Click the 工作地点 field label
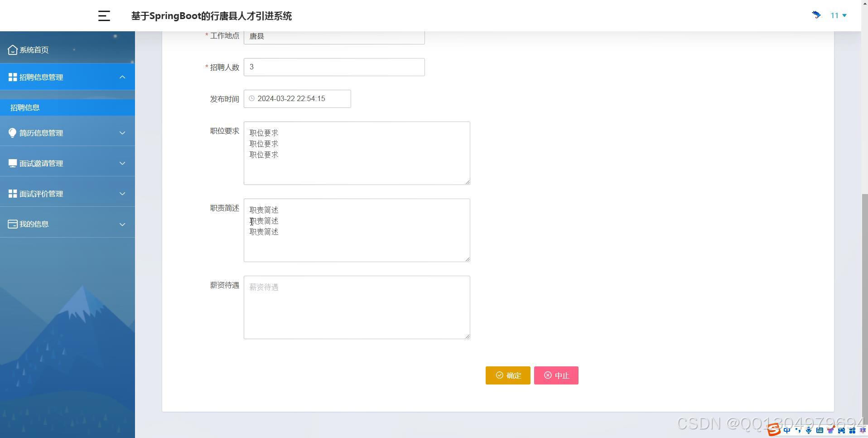The image size is (868, 438). (x=224, y=36)
